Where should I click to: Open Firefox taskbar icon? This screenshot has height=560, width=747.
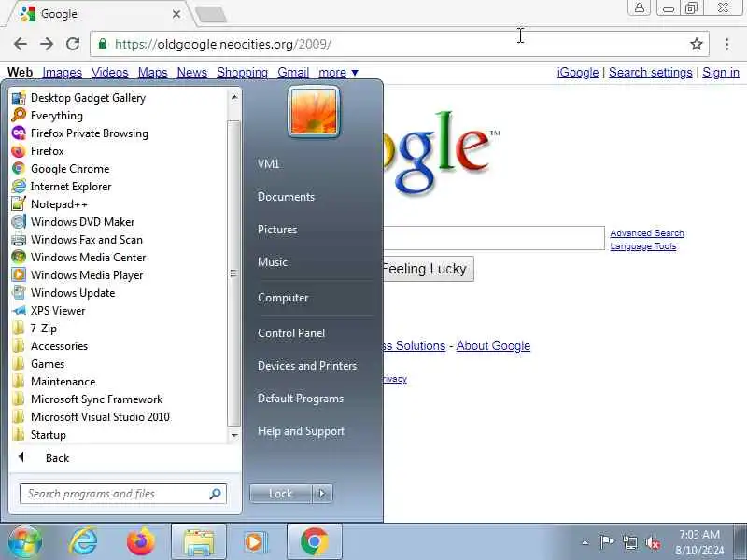click(x=141, y=541)
